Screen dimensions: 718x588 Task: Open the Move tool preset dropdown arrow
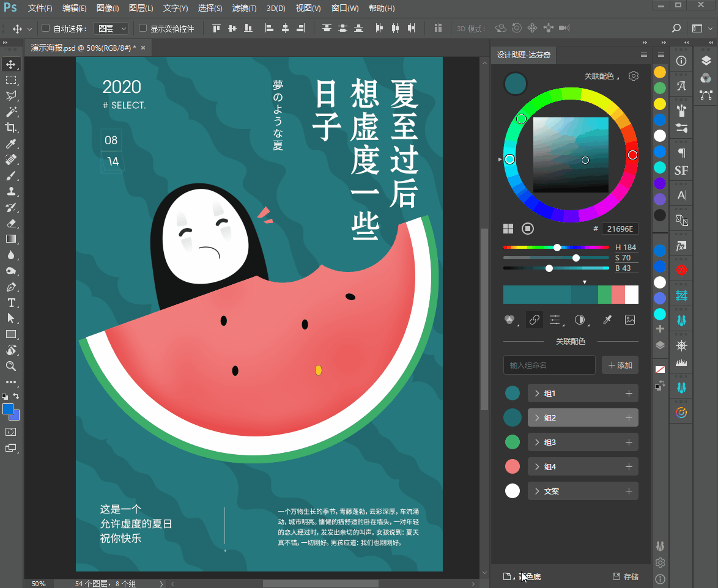pyautogui.click(x=30, y=29)
